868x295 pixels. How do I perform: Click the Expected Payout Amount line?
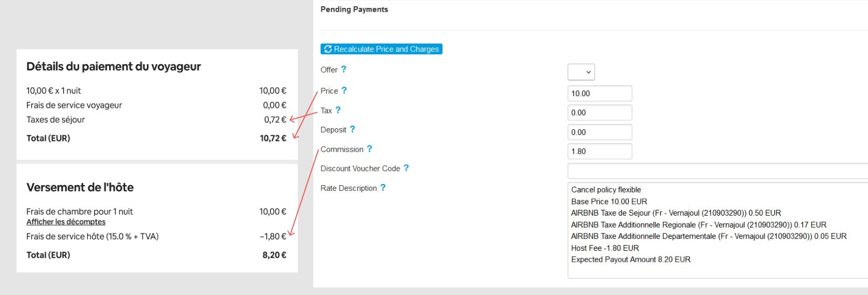[631, 259]
